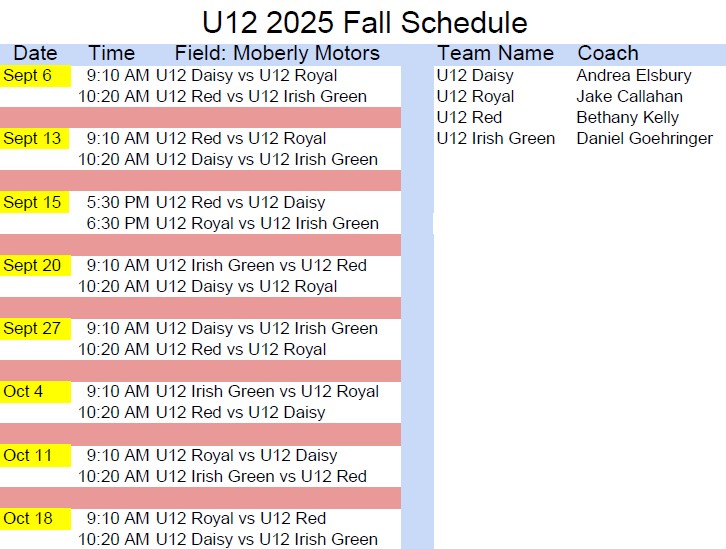This screenshot has height=549, width=726.
Task: Select the Date column header
Action: coord(35,53)
